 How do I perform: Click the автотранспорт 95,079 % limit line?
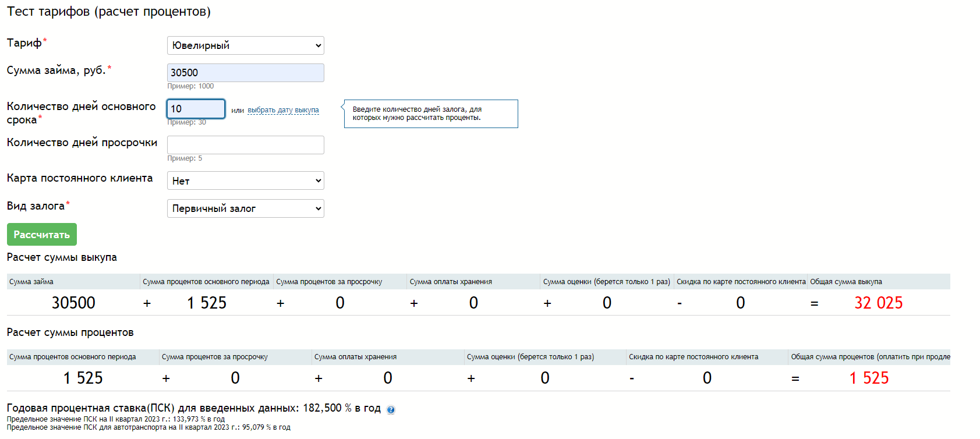click(x=148, y=427)
